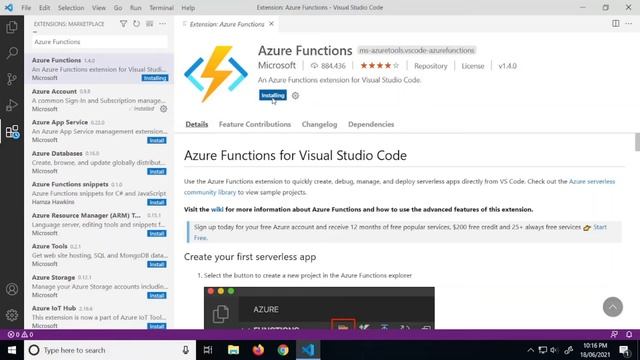The image size is (640, 360).
Task: Switch to the Details tab
Action: pos(197,124)
